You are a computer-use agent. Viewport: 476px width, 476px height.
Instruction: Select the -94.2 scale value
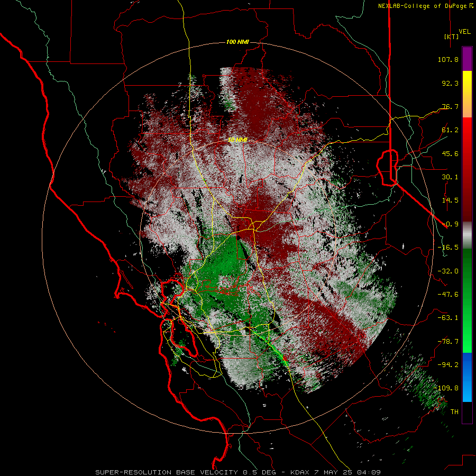(x=448, y=365)
